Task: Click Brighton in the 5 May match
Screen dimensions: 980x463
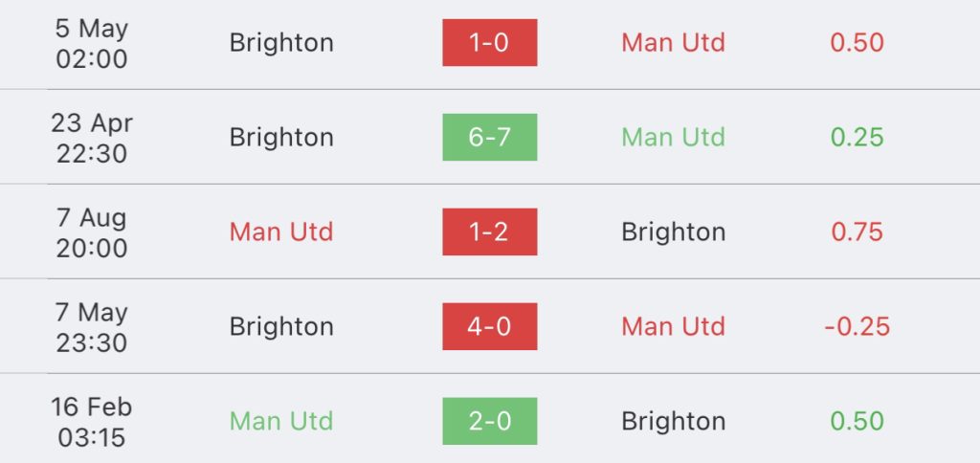Action: [281, 43]
